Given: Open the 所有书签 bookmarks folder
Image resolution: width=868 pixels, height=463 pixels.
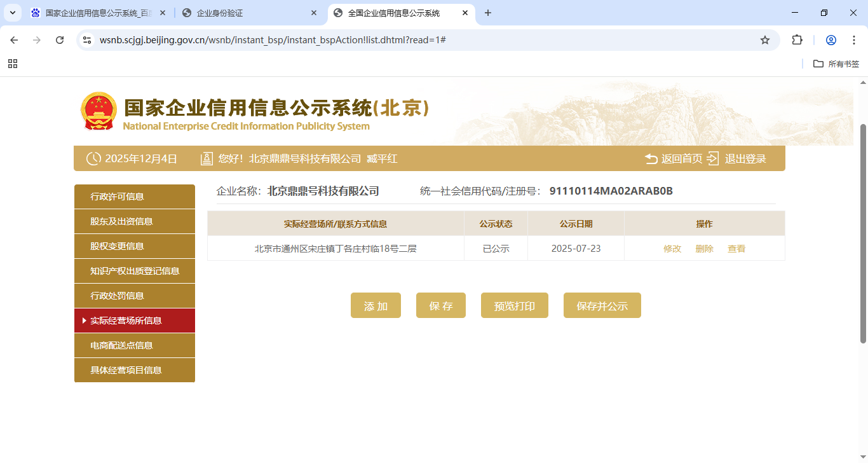Looking at the screenshot, I should (x=836, y=64).
